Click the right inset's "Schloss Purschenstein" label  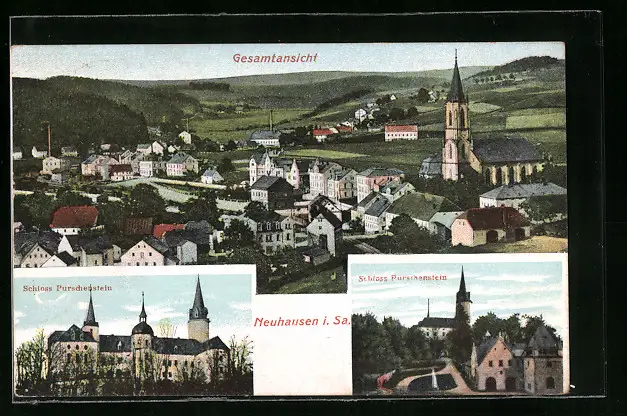click(403, 277)
